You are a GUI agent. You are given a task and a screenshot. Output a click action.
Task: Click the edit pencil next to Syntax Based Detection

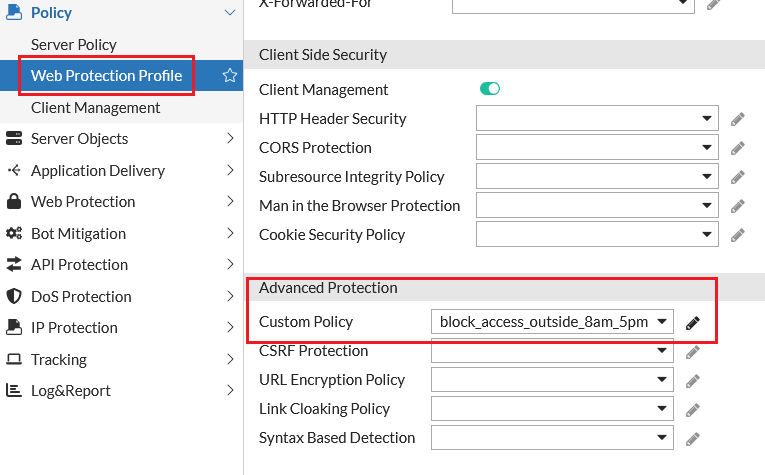(692, 439)
